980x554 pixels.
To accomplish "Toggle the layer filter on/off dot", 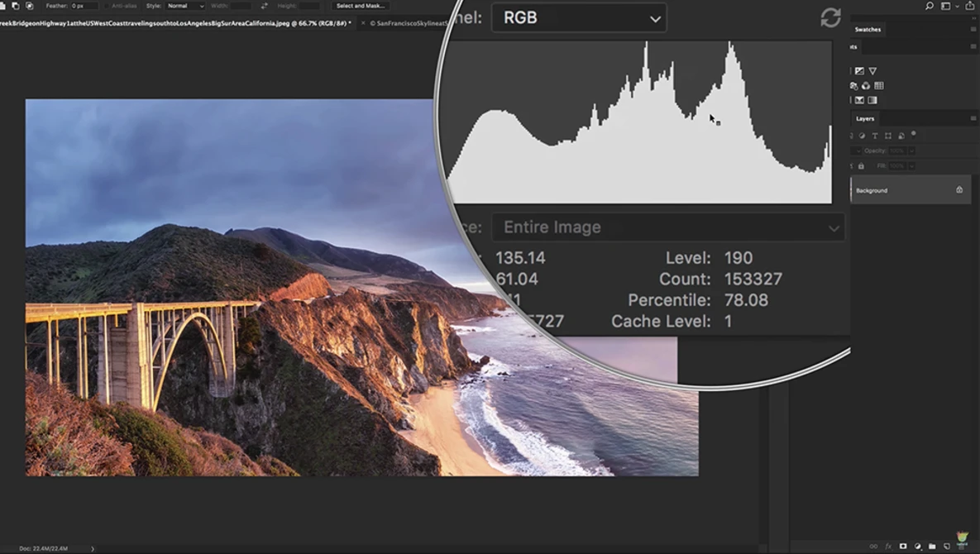I will coord(913,134).
